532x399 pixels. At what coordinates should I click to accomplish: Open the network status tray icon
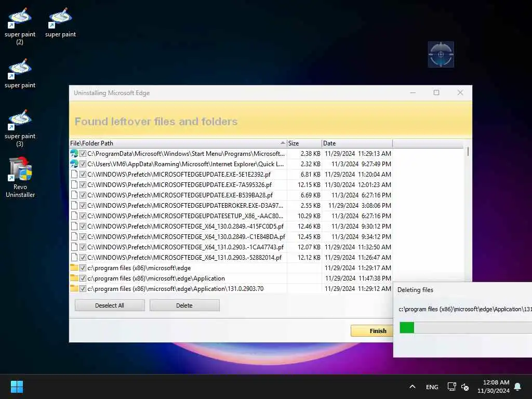tap(451, 387)
